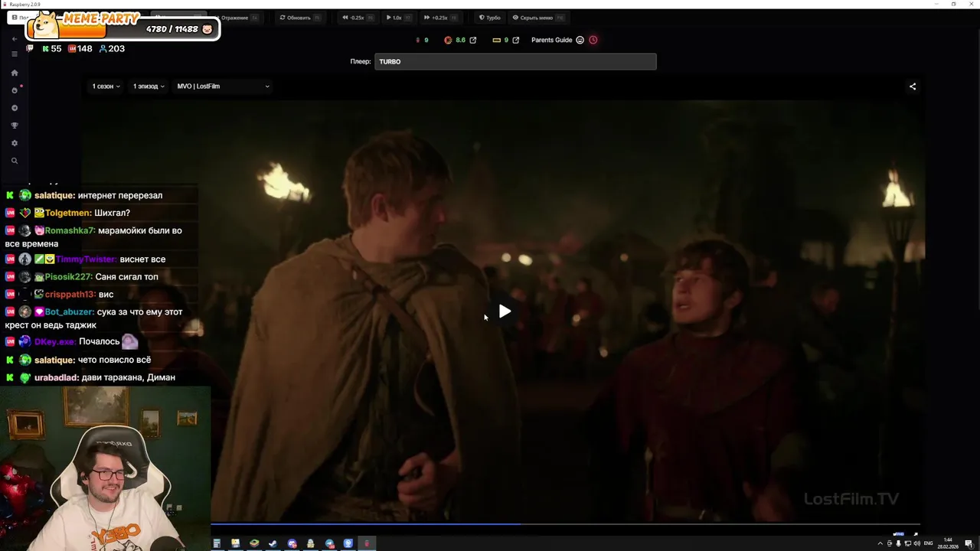Screen dimensions: 980x551
Task: Open the calculator icon in the taskbar
Action: coord(217,543)
